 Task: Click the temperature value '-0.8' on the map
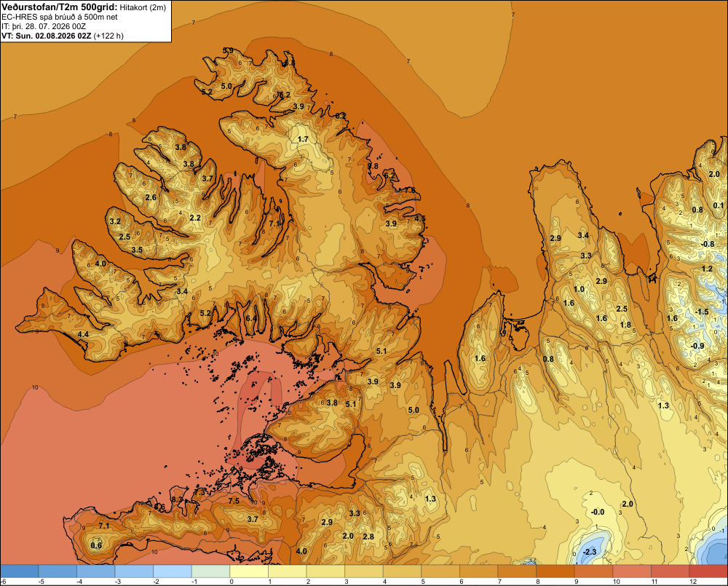[708, 245]
